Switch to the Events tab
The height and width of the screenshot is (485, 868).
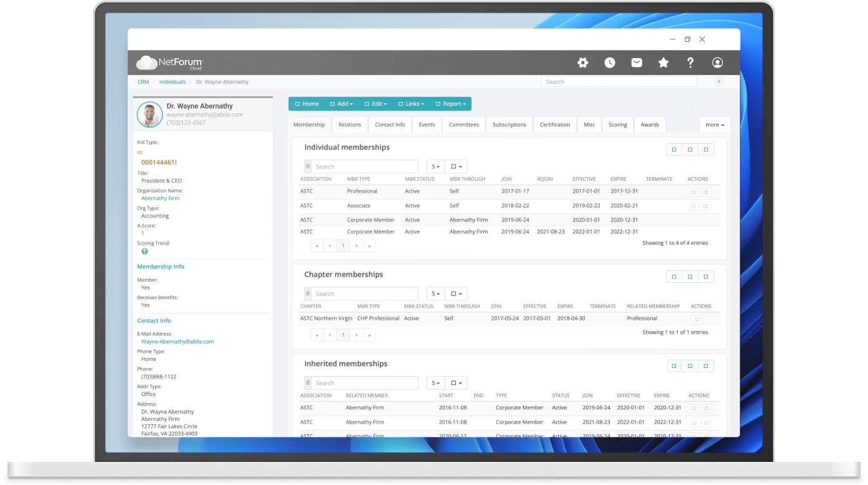point(427,125)
